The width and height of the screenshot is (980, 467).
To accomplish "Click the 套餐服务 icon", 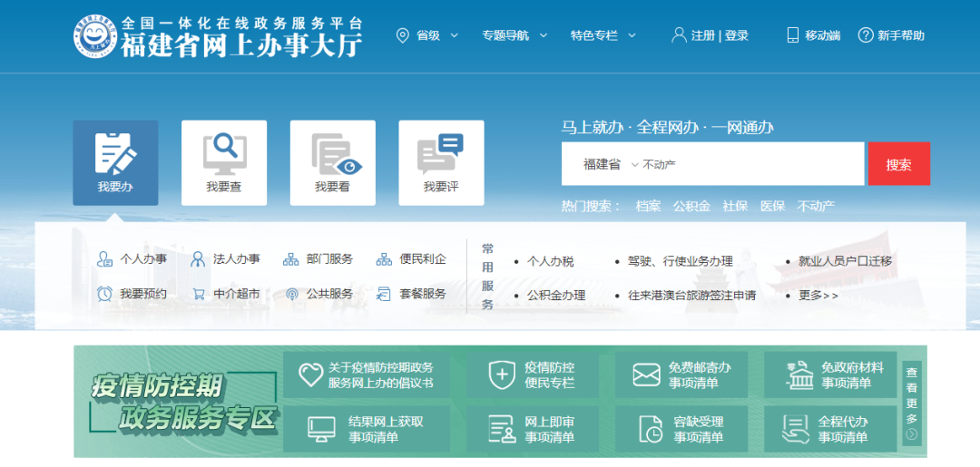I will point(384,294).
